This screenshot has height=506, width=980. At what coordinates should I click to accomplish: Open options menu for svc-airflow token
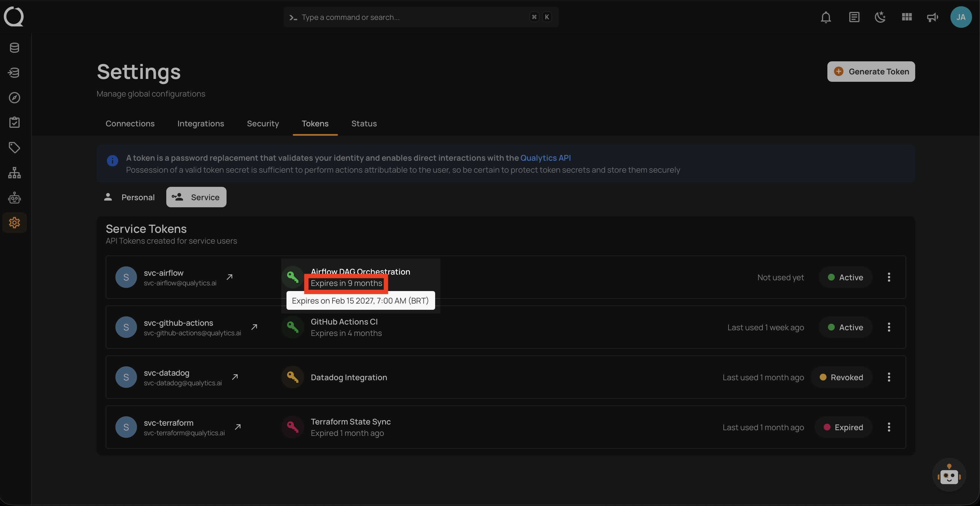[889, 277]
